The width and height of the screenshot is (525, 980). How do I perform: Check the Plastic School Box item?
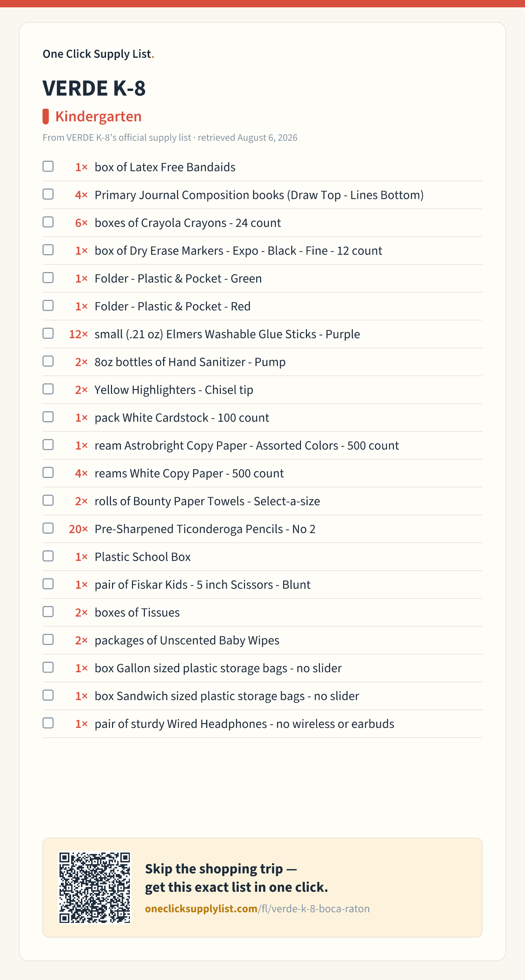tap(48, 556)
